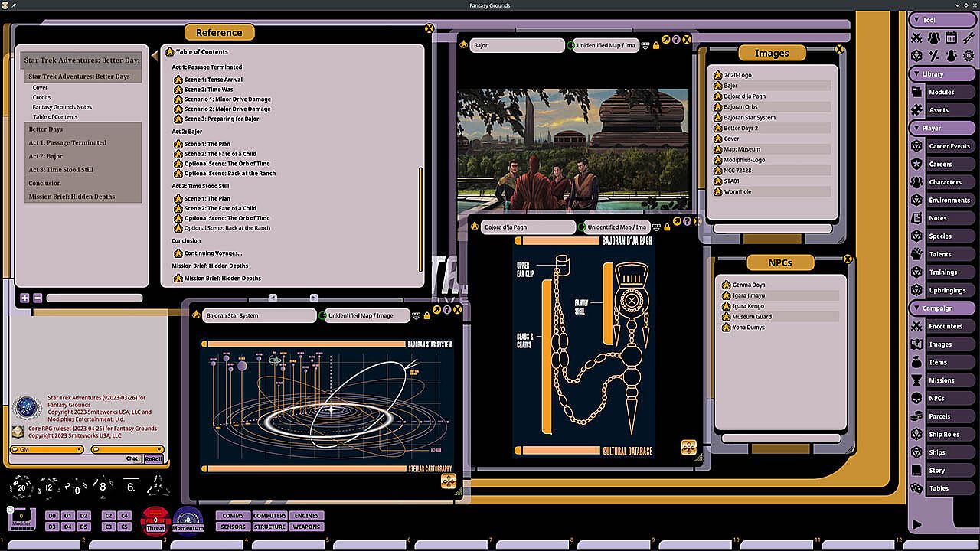Open the Settings gear tool icon
Screen dimensions: 980x551
(969, 55)
